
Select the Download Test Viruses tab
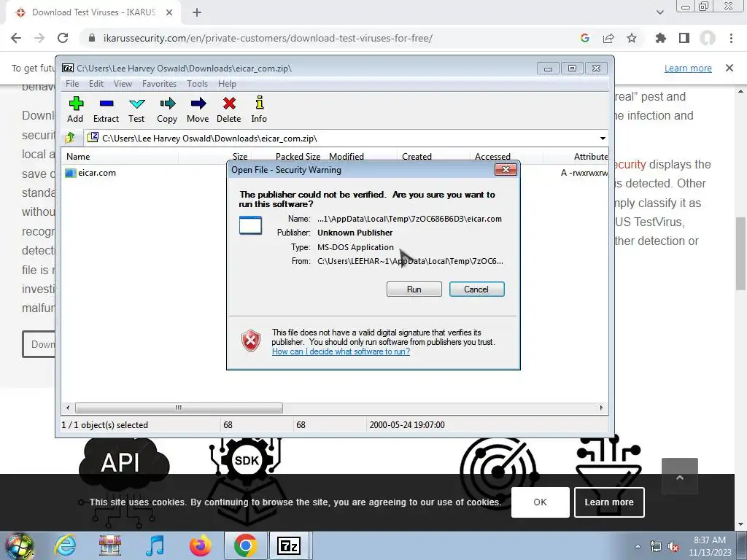93,12
